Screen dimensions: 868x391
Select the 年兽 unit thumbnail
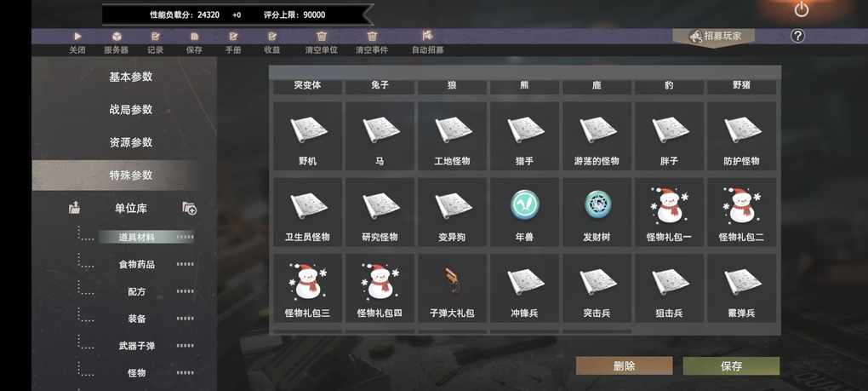[524, 204]
